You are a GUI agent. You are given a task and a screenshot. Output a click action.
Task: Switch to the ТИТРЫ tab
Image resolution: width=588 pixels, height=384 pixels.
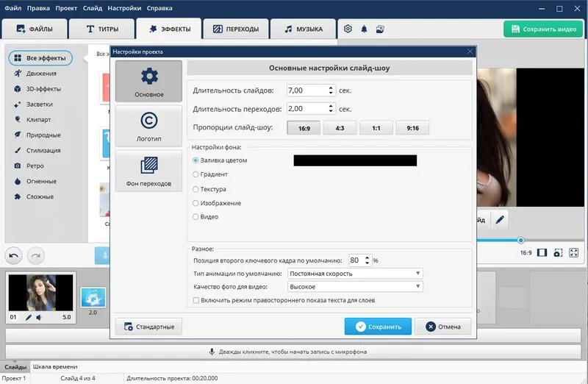tap(102, 29)
